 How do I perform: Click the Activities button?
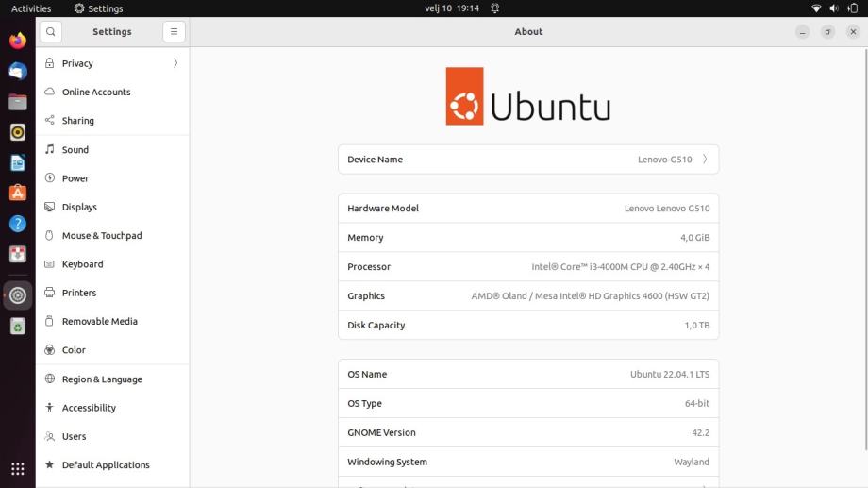(31, 8)
